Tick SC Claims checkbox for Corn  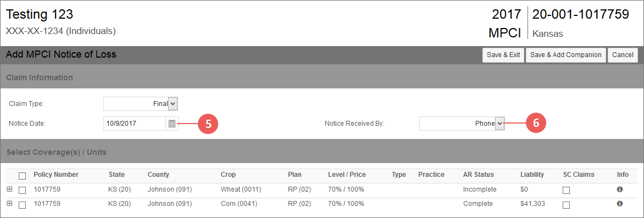coord(567,204)
